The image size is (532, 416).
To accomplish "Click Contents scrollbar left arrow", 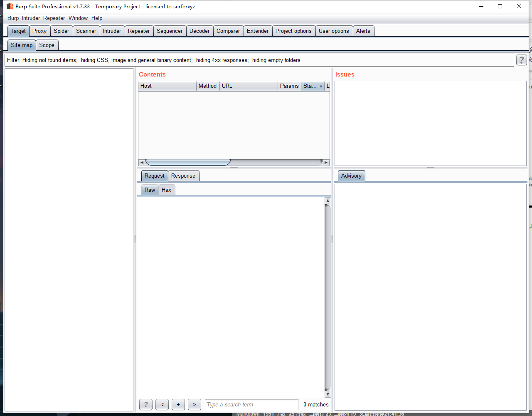I will (x=142, y=162).
